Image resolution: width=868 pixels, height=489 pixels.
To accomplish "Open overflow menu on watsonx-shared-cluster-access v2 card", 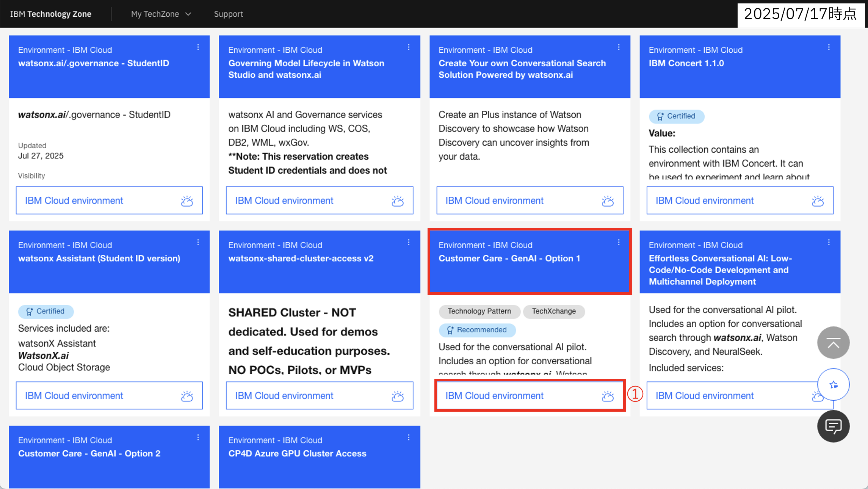I will [409, 242].
